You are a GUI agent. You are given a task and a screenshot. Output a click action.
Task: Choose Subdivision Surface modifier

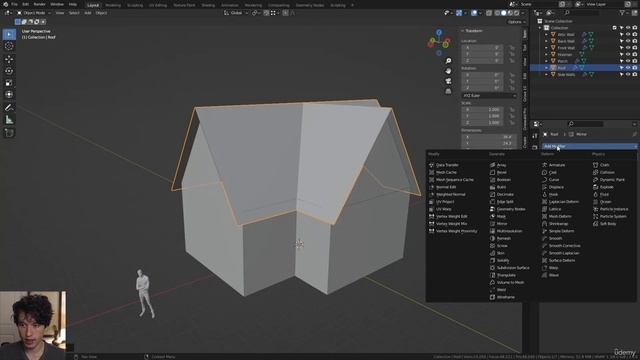[x=513, y=268]
